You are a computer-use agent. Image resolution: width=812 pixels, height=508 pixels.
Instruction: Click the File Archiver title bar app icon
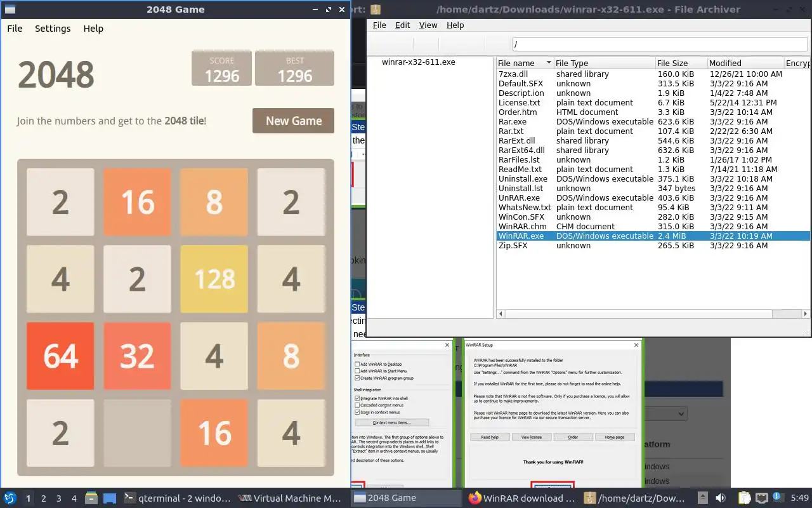coord(376,10)
